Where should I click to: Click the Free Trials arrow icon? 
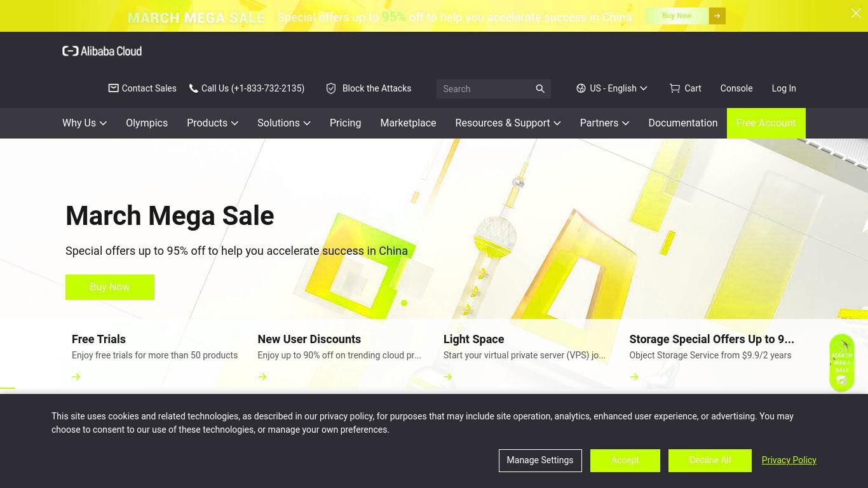tap(76, 377)
